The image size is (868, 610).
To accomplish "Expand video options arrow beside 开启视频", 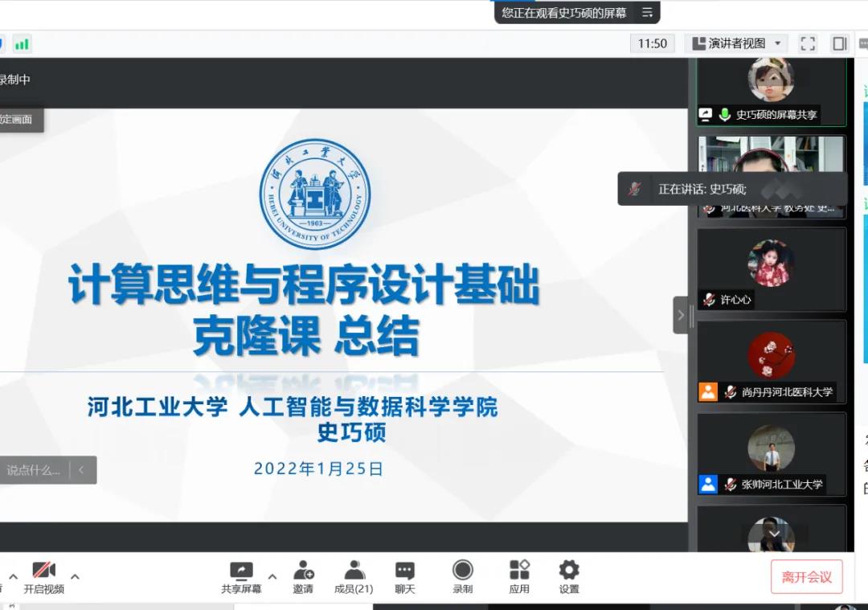I will point(75,576).
